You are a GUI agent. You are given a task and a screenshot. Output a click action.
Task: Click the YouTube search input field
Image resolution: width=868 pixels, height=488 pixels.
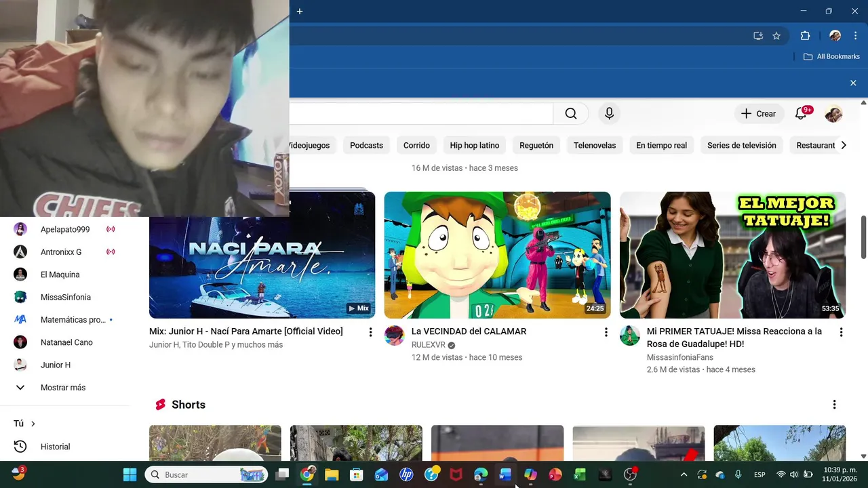[421, 114]
